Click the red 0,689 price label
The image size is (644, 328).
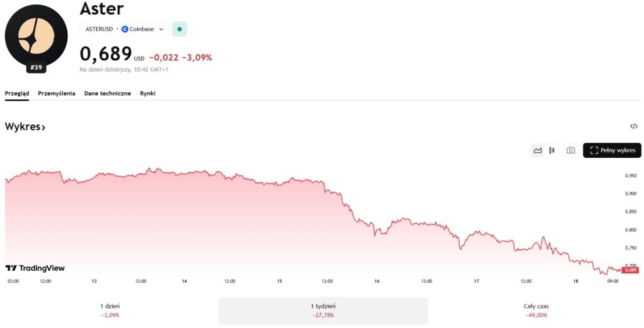click(630, 270)
